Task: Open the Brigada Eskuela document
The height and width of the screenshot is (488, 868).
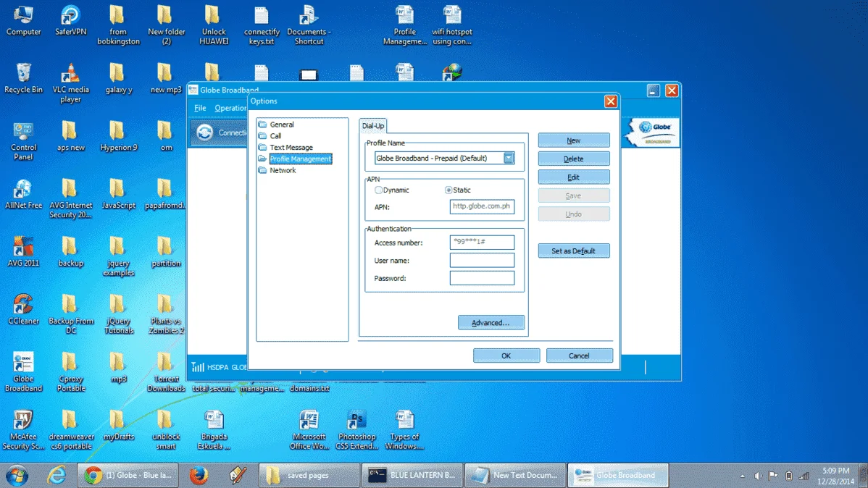Action: point(214,429)
